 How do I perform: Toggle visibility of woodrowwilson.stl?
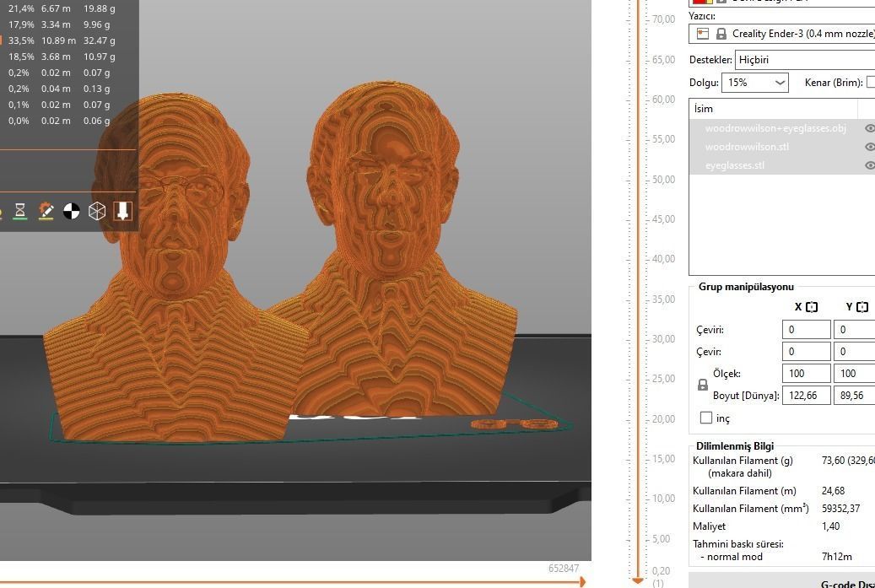coord(869,147)
